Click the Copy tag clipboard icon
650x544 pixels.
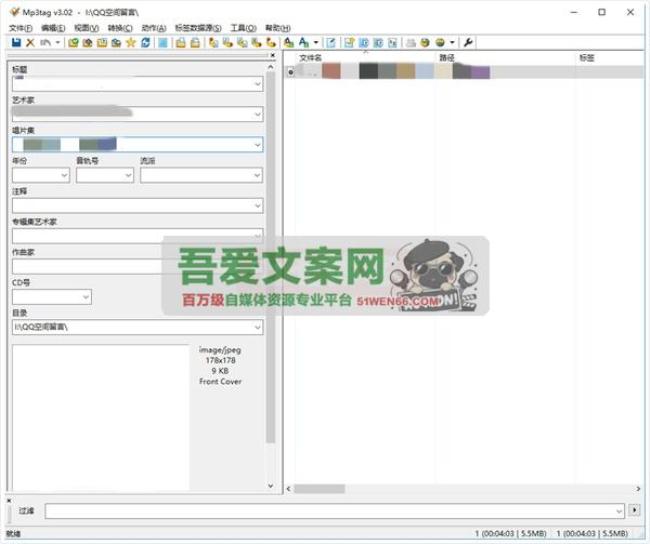click(181, 42)
